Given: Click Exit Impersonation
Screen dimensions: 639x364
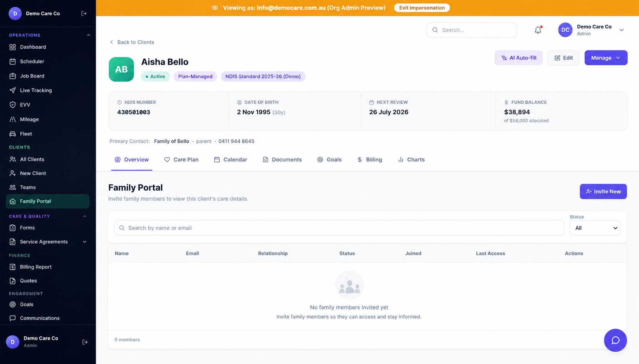Looking at the screenshot, I should pyautogui.click(x=422, y=8).
